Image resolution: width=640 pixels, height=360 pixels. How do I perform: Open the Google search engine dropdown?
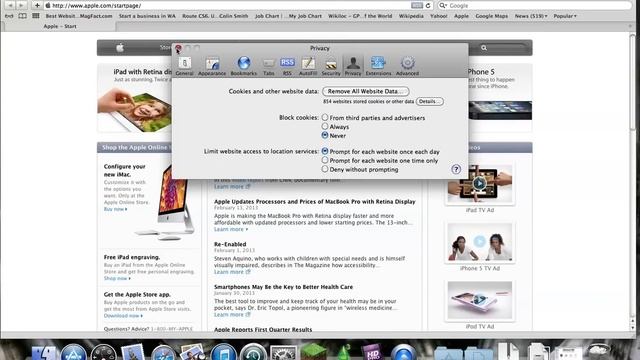tap(443, 6)
